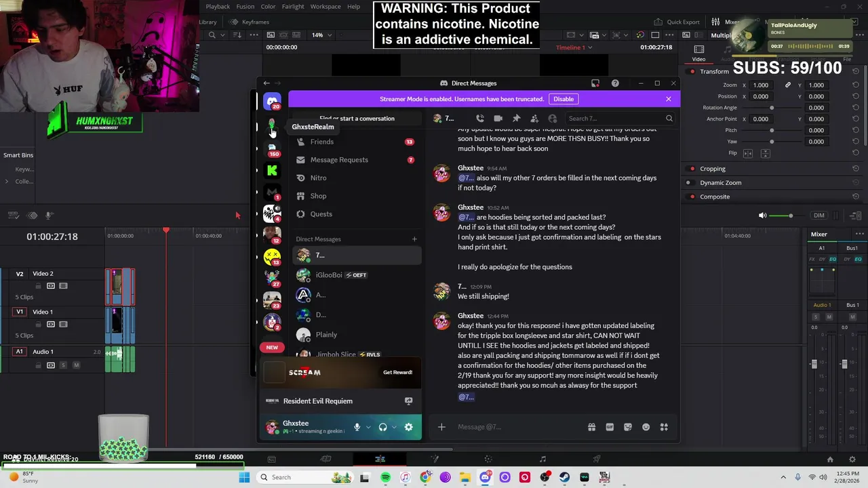Go back with Discord back arrow

(267, 83)
